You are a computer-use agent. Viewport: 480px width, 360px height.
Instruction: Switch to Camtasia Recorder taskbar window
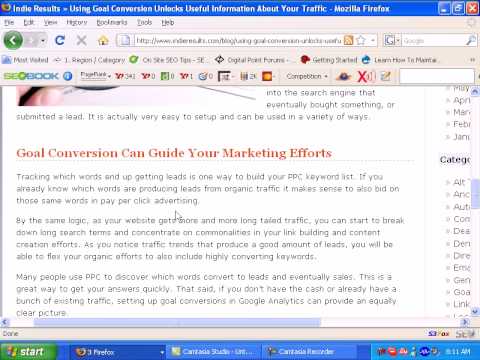coord(310,352)
